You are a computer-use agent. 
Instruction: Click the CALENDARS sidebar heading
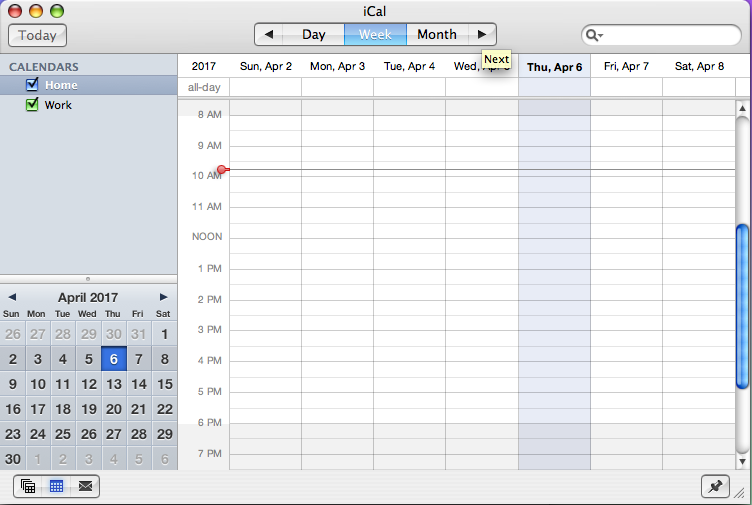[x=44, y=67]
